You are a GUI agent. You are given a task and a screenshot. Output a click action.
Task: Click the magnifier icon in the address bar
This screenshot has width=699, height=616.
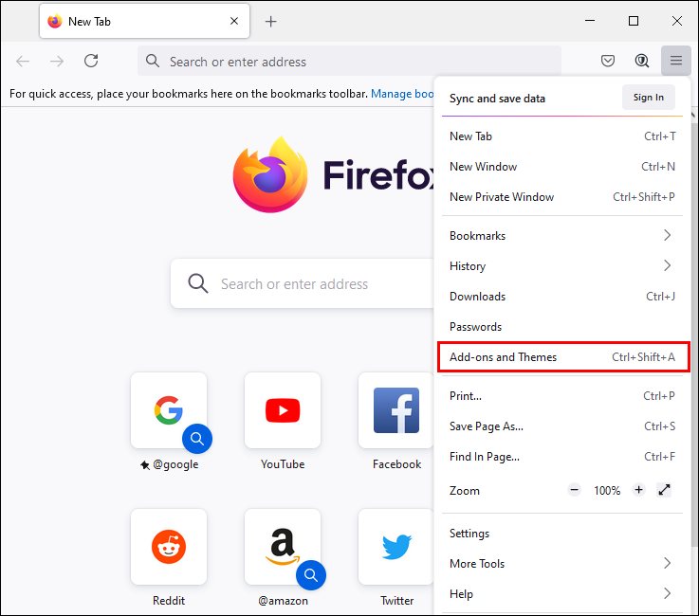click(x=153, y=61)
